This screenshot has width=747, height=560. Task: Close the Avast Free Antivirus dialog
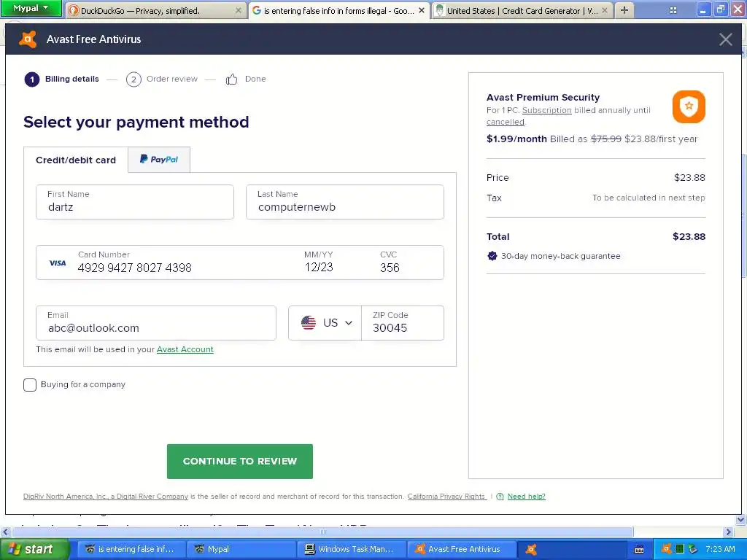725,39
